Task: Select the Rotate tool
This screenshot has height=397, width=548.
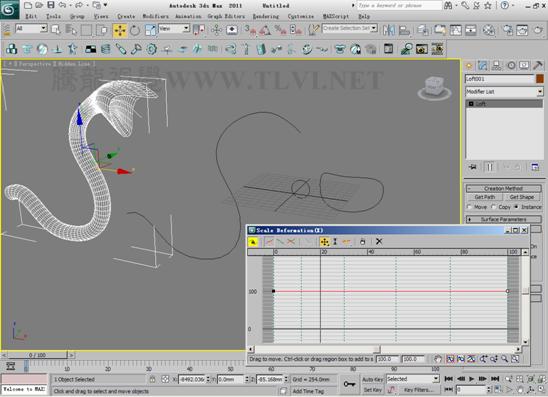Action: (135, 30)
